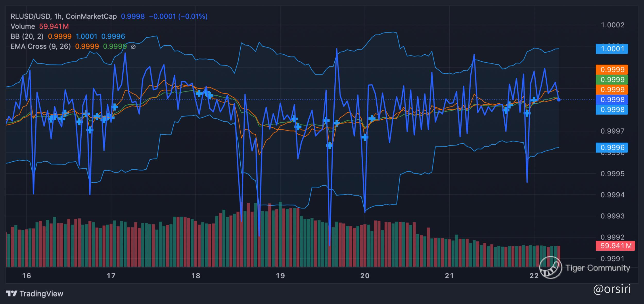644x304 pixels.
Task: Click the light blue 0.9996 lower band tag
Action: pyautogui.click(x=612, y=147)
